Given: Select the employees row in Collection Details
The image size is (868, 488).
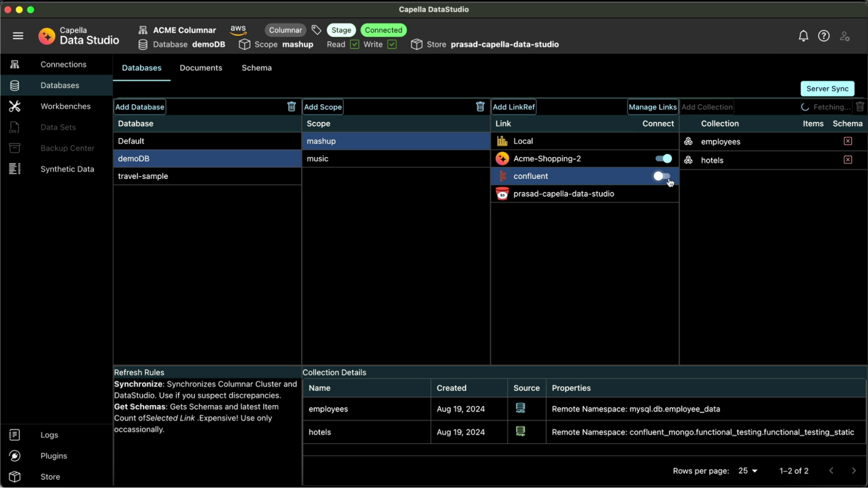Looking at the screenshot, I should click(x=584, y=409).
